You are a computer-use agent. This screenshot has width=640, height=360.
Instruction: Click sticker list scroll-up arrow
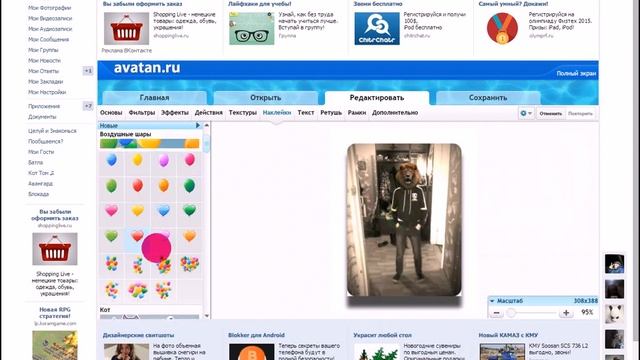click(207, 125)
